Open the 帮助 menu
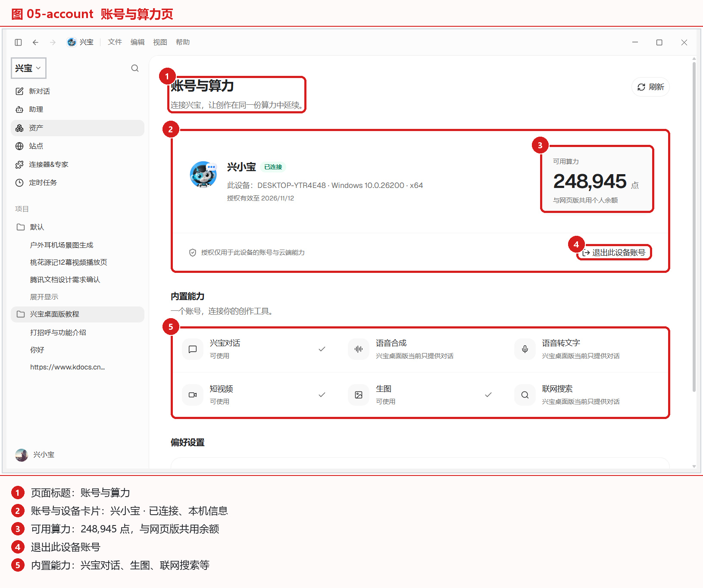The height and width of the screenshot is (588, 703). [183, 42]
